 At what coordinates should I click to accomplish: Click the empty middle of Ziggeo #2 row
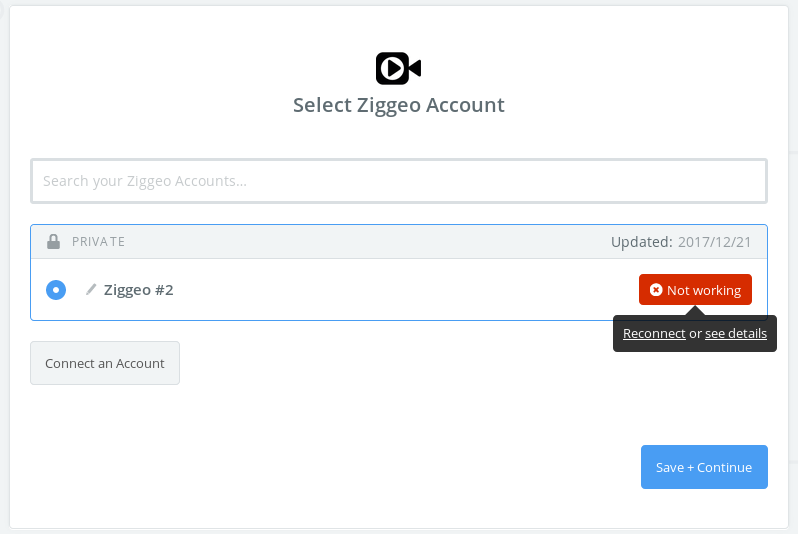402,290
